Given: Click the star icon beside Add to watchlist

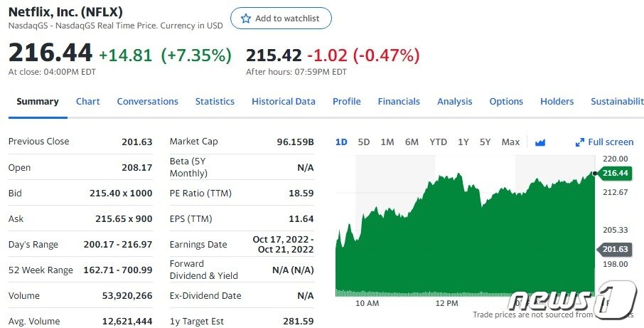Looking at the screenshot, I should (246, 18).
